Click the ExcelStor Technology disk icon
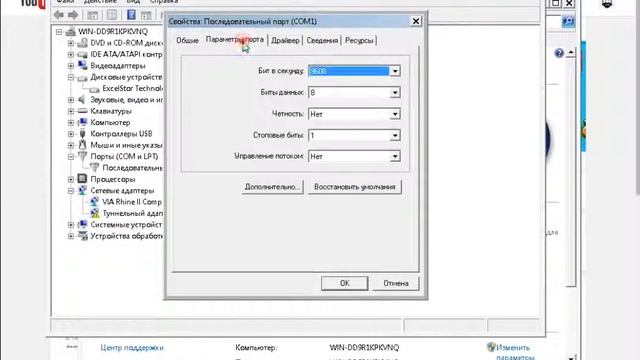The image size is (640, 360). point(94,89)
